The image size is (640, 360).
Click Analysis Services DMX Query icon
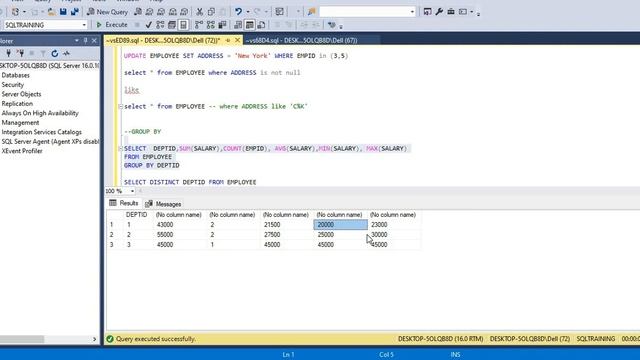pos(161,12)
